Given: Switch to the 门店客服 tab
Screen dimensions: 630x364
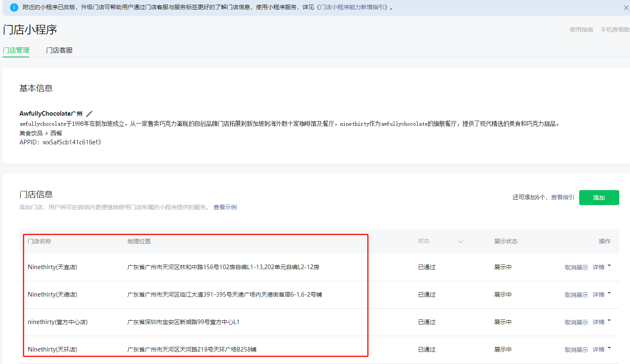Looking at the screenshot, I should pyautogui.click(x=59, y=50).
